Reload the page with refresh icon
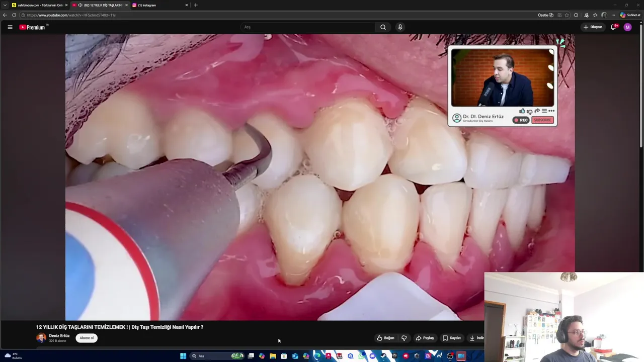This screenshot has height=362, width=644. point(14,15)
